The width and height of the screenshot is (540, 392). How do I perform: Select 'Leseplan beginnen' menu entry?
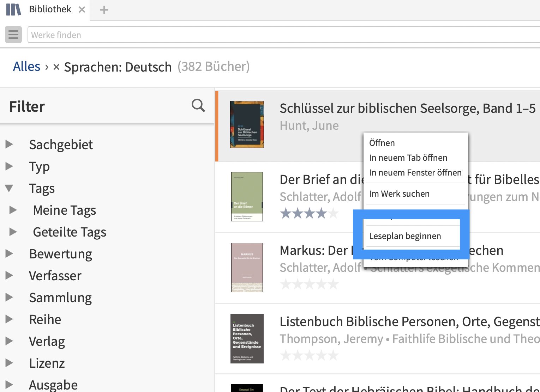click(412, 236)
